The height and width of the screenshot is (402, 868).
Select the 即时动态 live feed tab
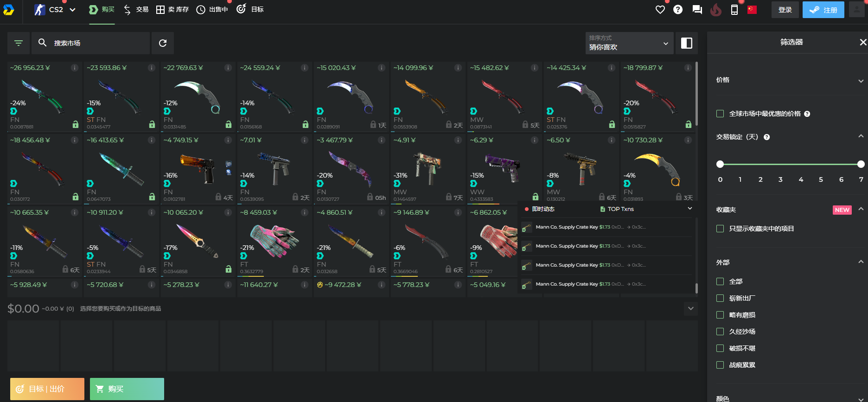(540, 209)
